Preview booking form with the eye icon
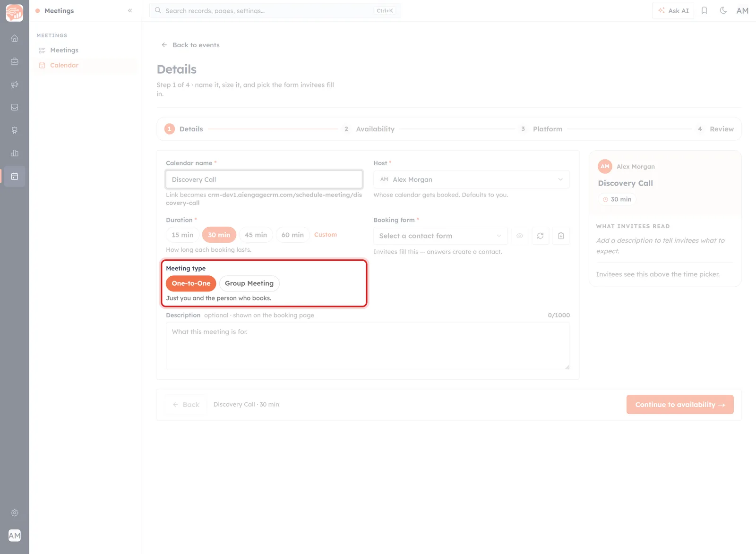Viewport: 756px width, 554px height. click(x=519, y=236)
